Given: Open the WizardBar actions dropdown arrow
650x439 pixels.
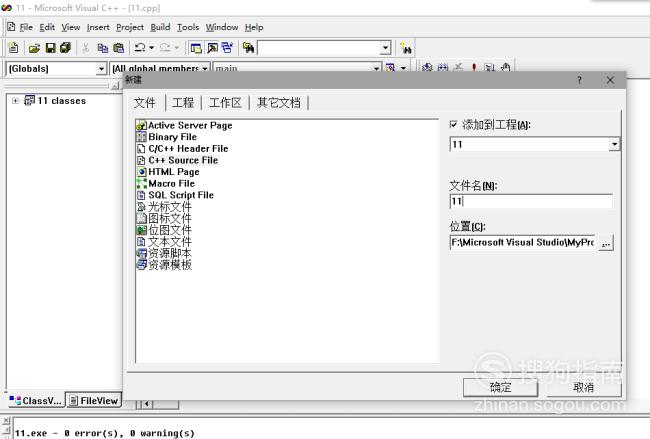Looking at the screenshot, I should click(403, 68).
